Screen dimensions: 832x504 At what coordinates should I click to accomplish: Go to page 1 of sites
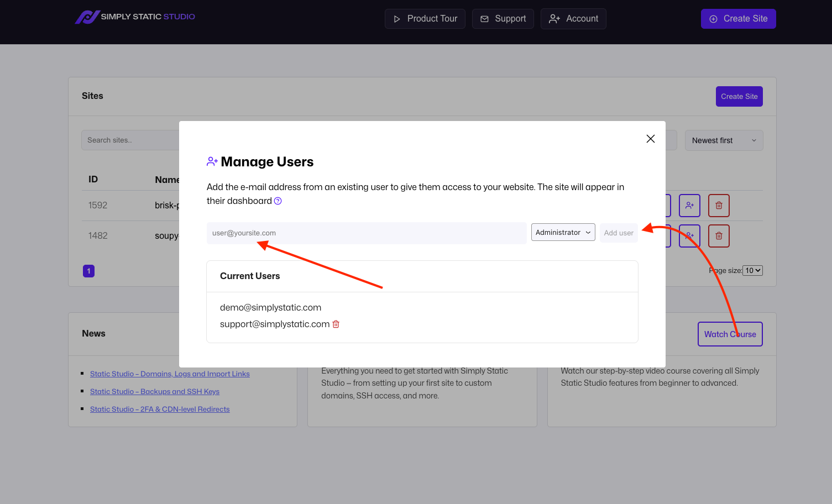point(88,271)
